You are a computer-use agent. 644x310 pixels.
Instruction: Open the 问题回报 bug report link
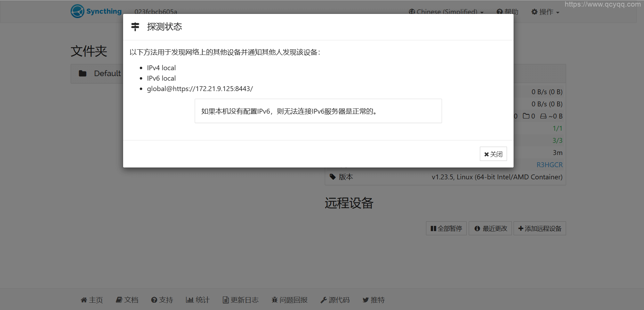tap(289, 300)
